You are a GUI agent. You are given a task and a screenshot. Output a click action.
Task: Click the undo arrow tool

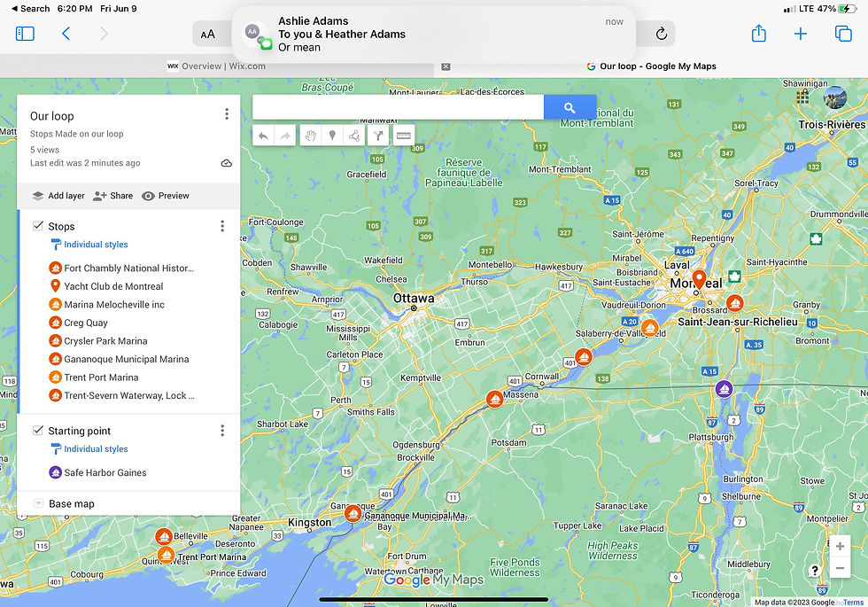click(x=264, y=136)
